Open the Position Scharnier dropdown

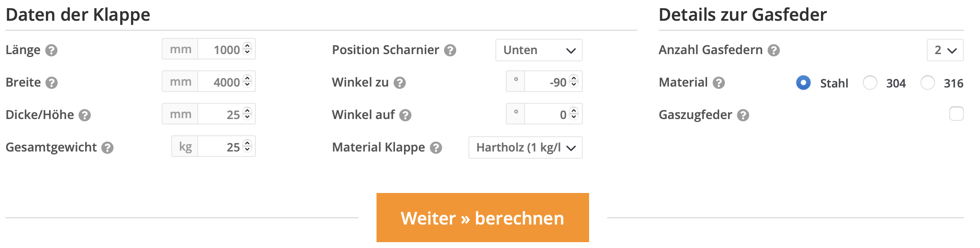pyautogui.click(x=539, y=50)
